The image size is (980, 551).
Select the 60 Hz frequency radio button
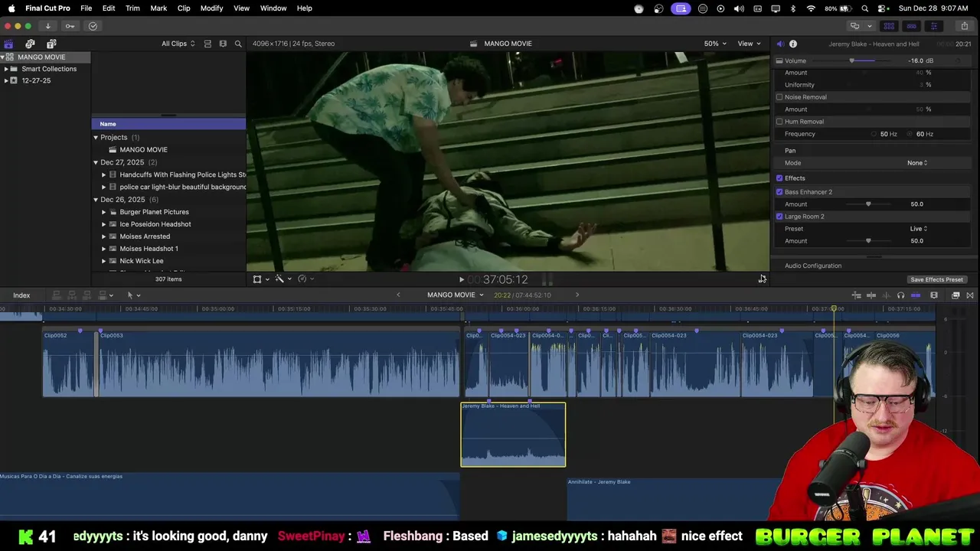coord(910,134)
